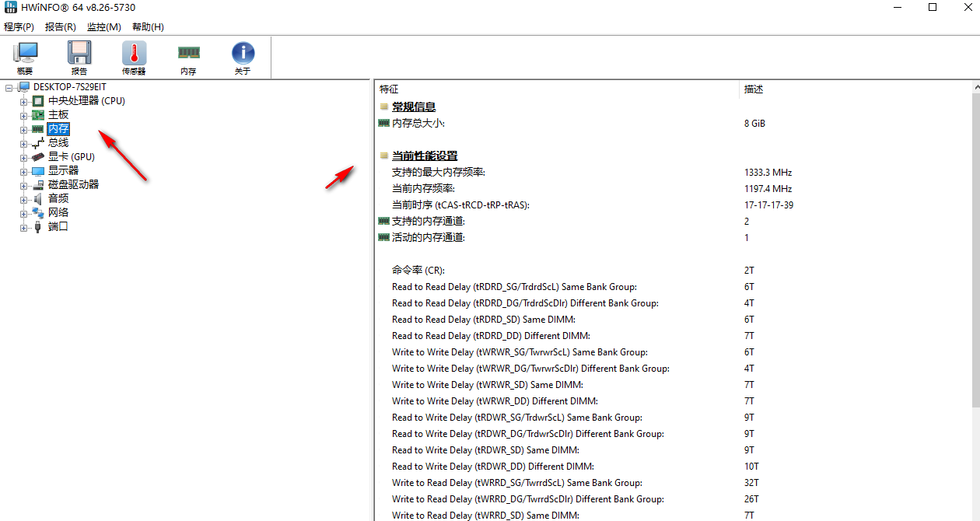980x521 pixels.
Task: Open the 监控(M) menu
Action: [103, 27]
